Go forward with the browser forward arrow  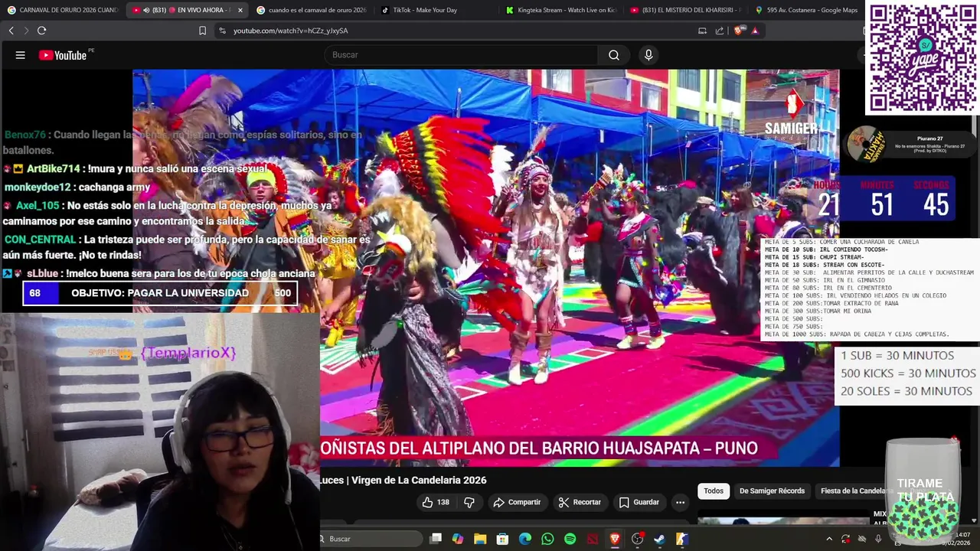[x=26, y=31]
